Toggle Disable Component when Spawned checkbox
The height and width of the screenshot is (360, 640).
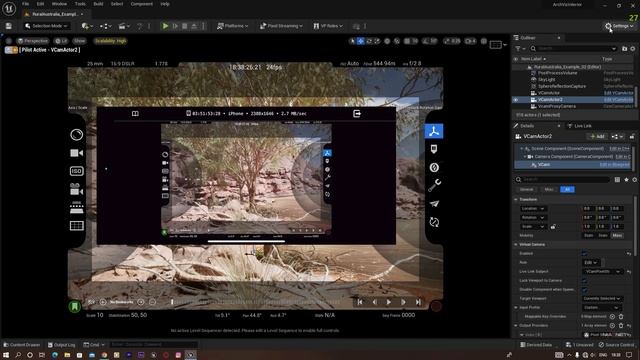[x=584, y=289]
